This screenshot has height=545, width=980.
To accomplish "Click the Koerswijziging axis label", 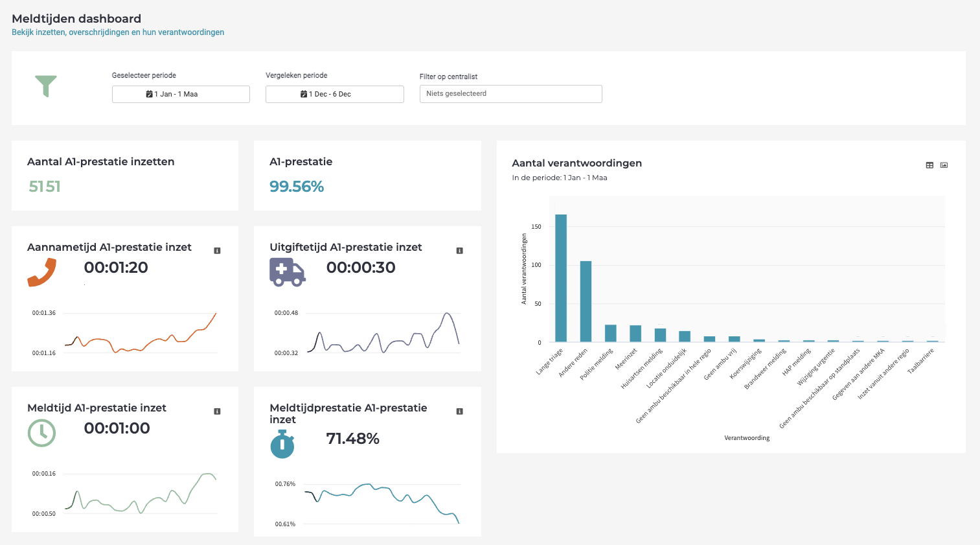I will 746,364.
